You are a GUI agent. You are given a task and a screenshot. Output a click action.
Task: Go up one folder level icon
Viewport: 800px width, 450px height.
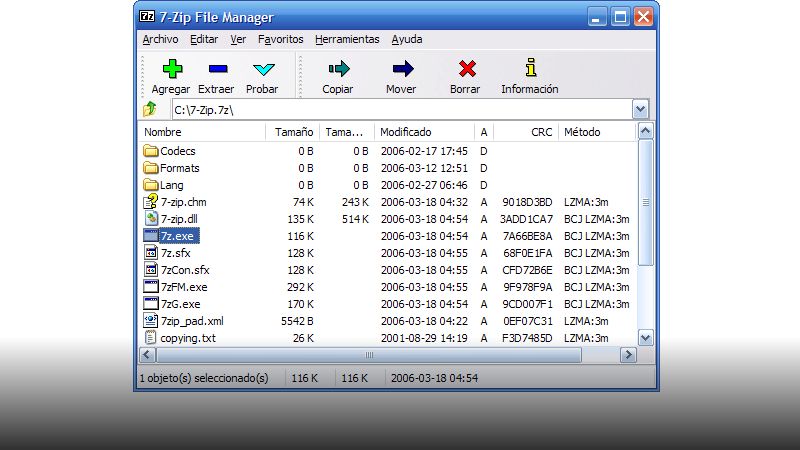[150, 109]
